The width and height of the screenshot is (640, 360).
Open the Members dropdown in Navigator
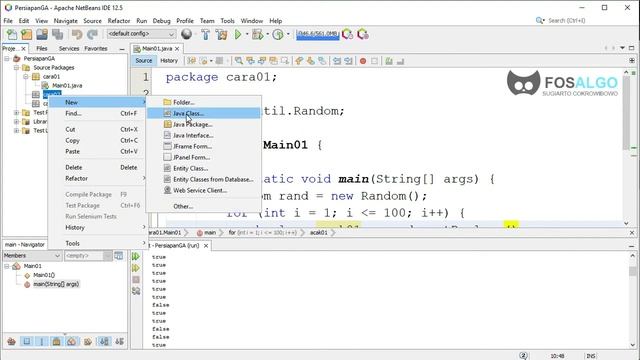click(x=32, y=256)
